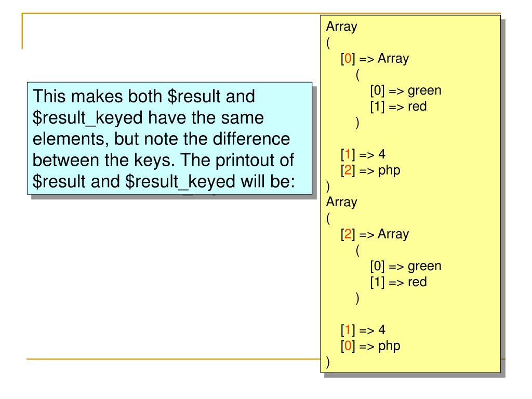Click the first line 'This makes both $result and'
The width and height of the screenshot is (532, 399).
[144, 96]
